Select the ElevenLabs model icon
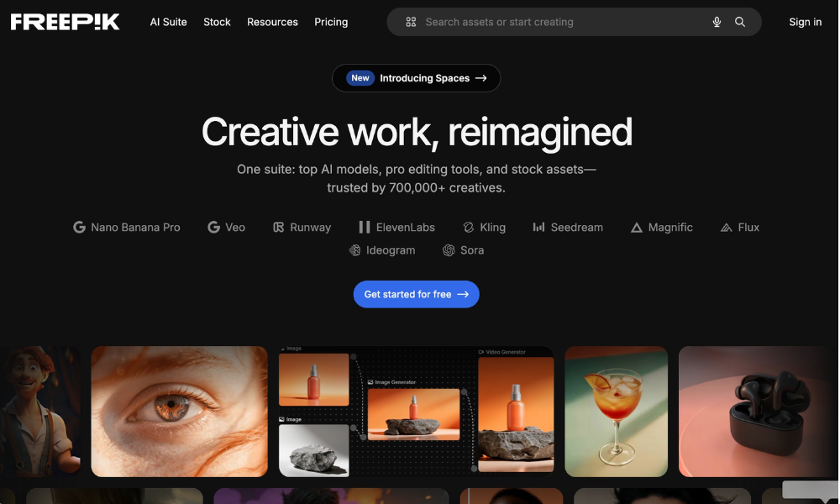Image resolution: width=840 pixels, height=504 pixels. 365,228
